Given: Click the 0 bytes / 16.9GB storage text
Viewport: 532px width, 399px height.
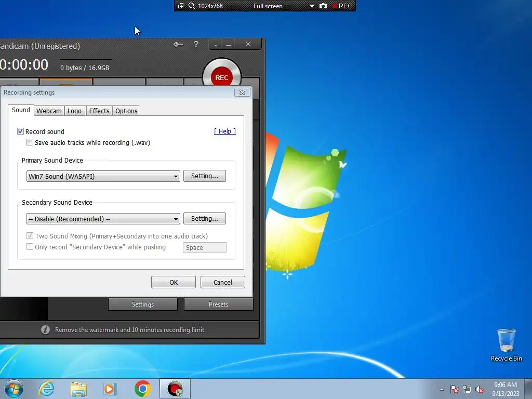Looking at the screenshot, I should (85, 68).
